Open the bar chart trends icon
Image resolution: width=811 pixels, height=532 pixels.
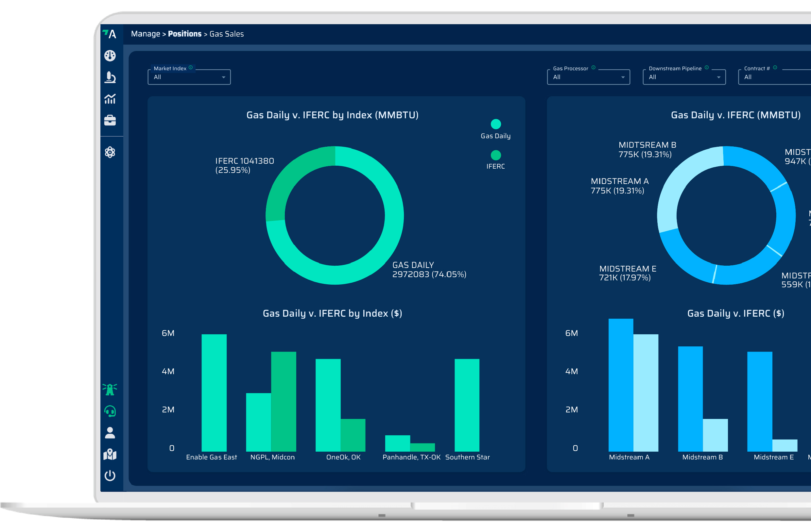110,99
